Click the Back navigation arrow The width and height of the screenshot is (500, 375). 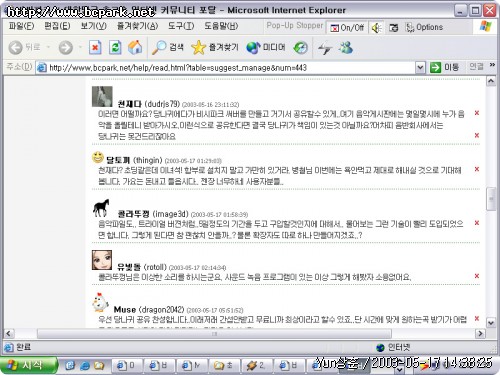pos(15,48)
